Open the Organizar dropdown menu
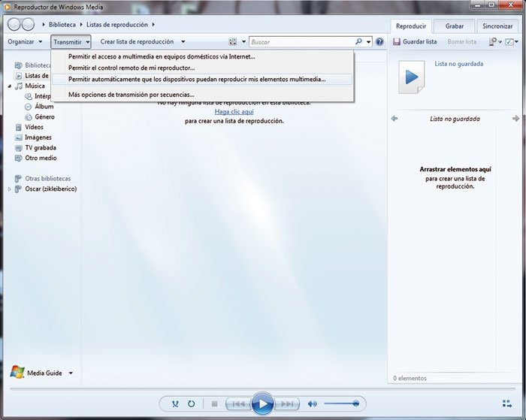The height and width of the screenshot is (420, 526). pos(25,41)
